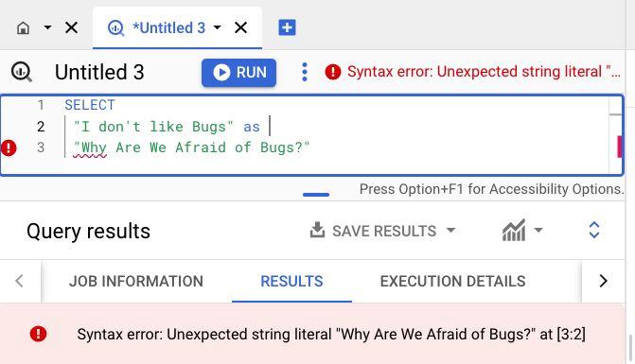Click the home icon tab

(23, 28)
